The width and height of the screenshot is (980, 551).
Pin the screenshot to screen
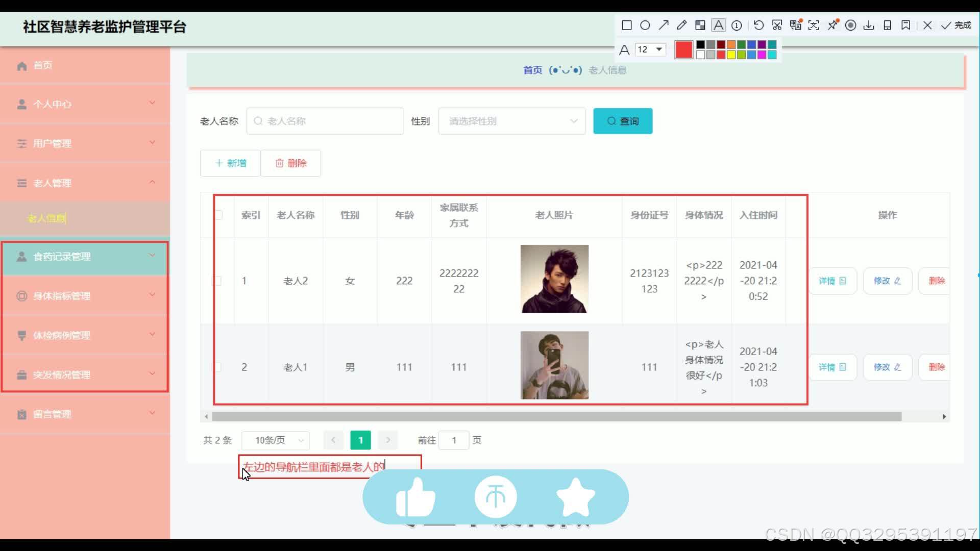pos(832,25)
